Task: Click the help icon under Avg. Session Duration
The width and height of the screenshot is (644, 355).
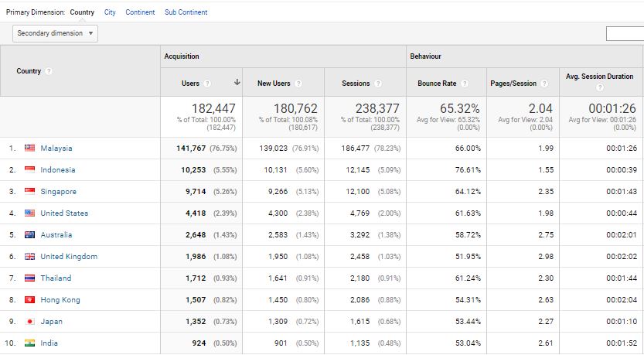Action: 600,87
